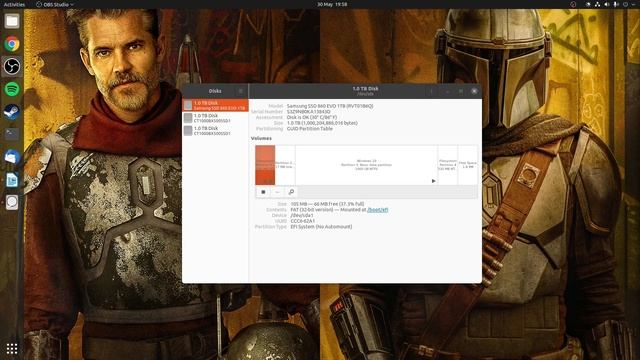Image resolution: width=640 pixels, height=360 pixels.
Task: Click the Disks app icon in the dock
Action: click(x=12, y=202)
